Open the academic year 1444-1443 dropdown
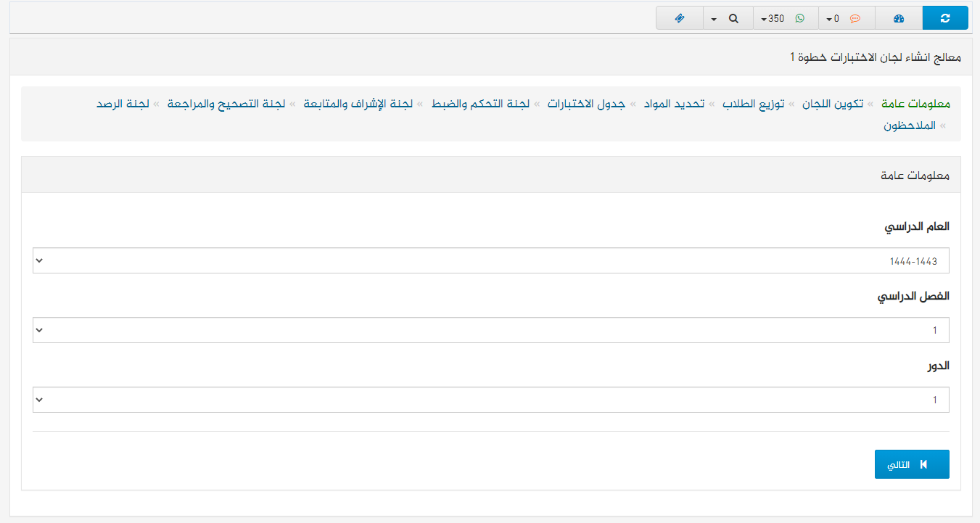The image size is (980, 523). (490, 260)
